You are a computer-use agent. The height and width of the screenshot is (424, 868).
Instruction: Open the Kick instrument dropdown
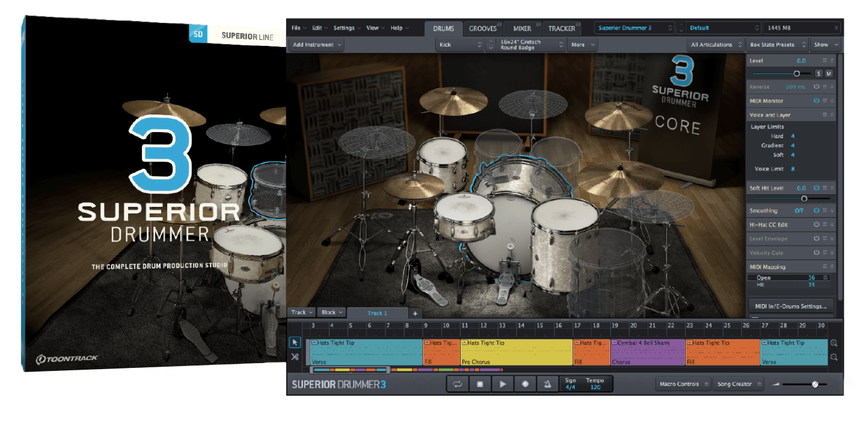(459, 45)
